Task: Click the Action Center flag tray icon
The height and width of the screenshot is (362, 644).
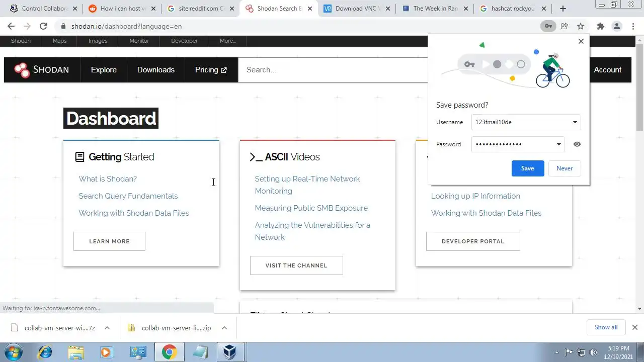Action: tap(569, 352)
